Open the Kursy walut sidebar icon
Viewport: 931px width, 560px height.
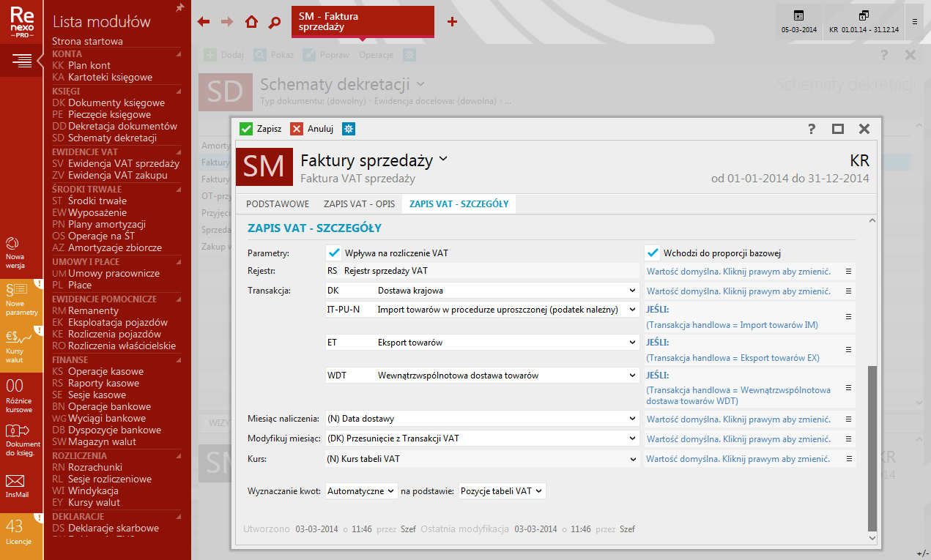pos(21,344)
